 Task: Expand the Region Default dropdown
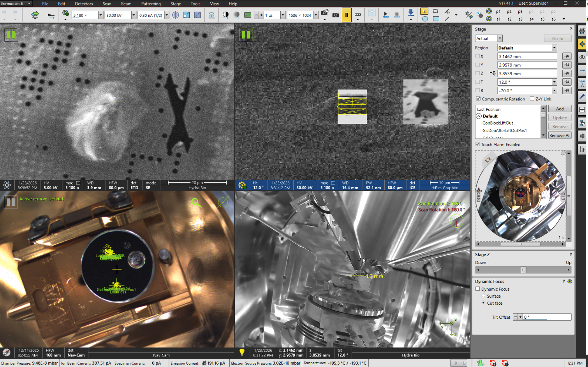(554, 48)
